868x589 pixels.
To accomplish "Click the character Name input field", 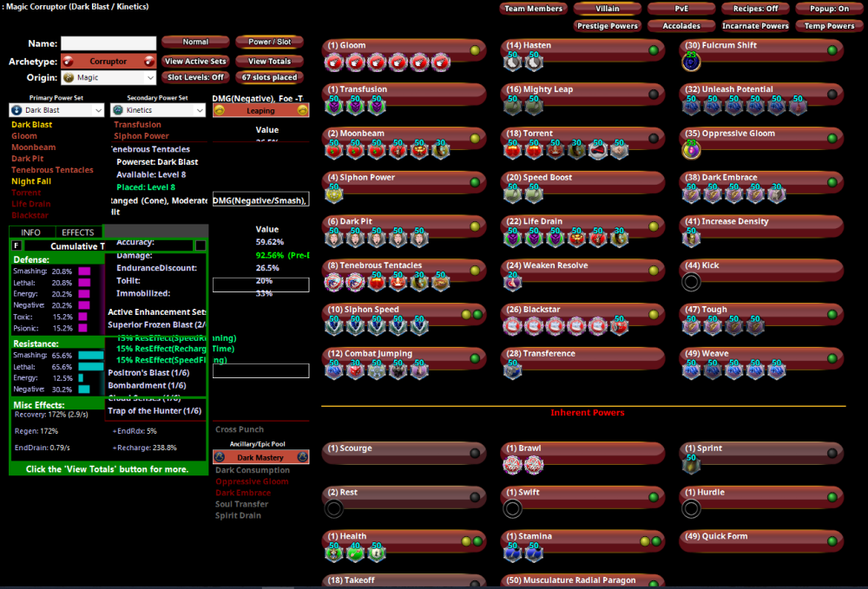I will [x=108, y=43].
